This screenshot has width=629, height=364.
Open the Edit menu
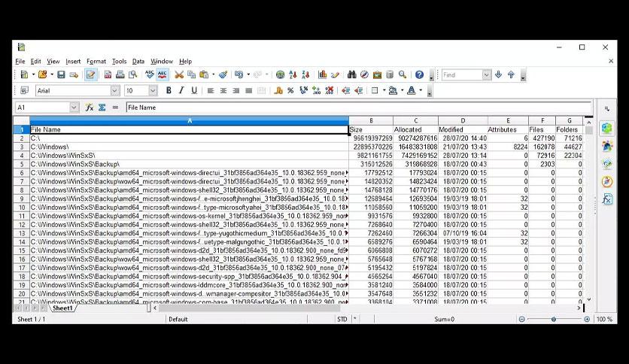point(35,62)
